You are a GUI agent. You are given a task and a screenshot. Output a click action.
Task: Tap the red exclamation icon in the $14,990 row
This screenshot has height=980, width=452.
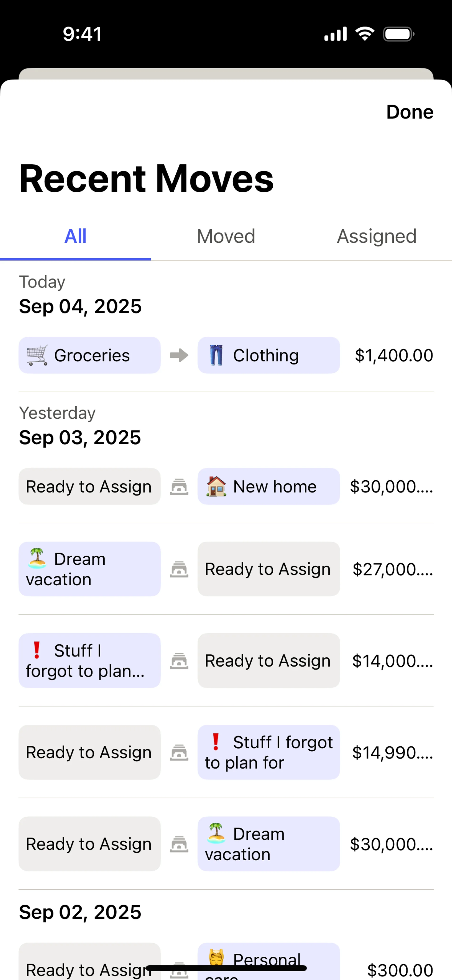coord(216,742)
